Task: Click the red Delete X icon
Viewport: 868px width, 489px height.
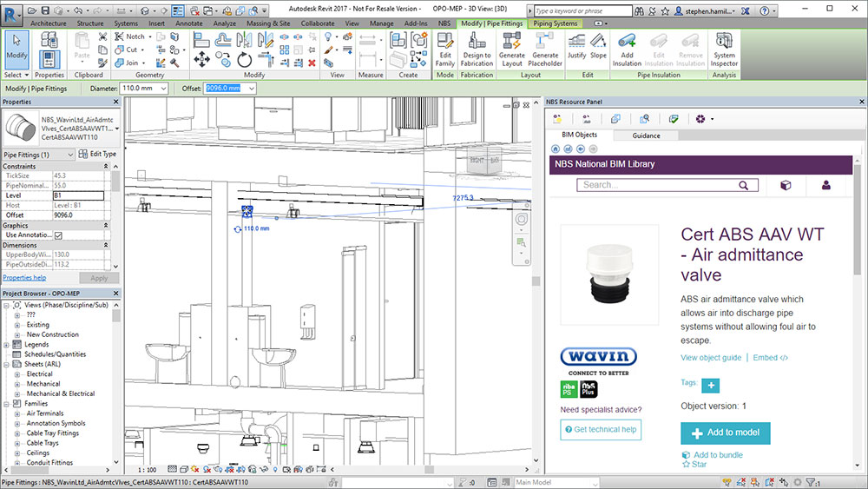Action: 312,63
